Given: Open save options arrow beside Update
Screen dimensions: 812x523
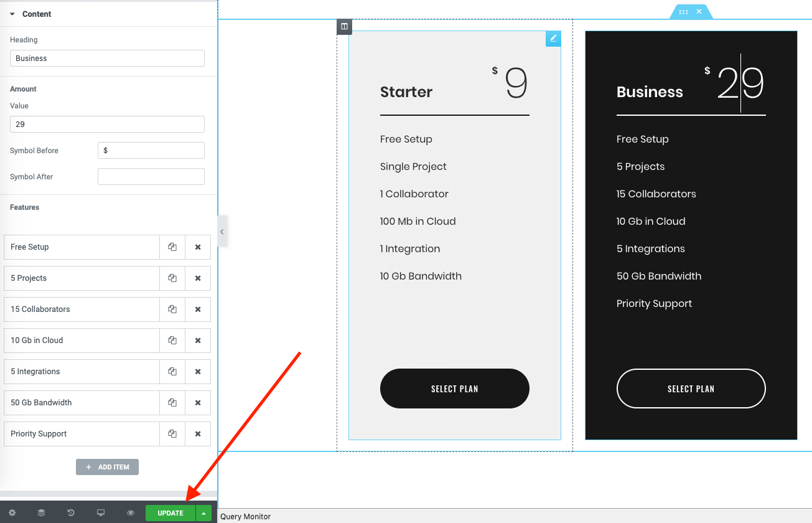Looking at the screenshot, I should click(x=203, y=513).
